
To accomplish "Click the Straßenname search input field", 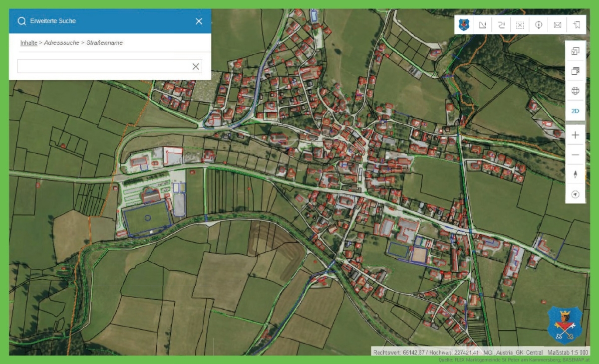I will coord(110,66).
